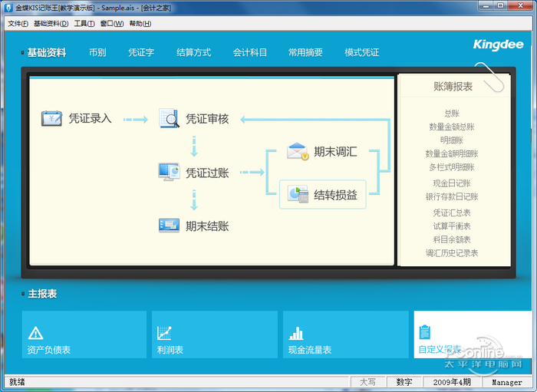Open the 凭证汇总表 report
537x392 pixels.
[452, 212]
